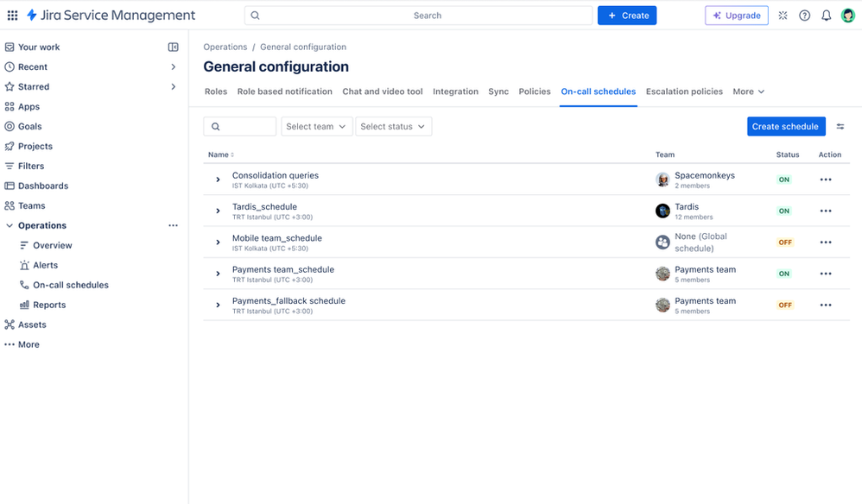Switch to the Policies tab

click(535, 91)
